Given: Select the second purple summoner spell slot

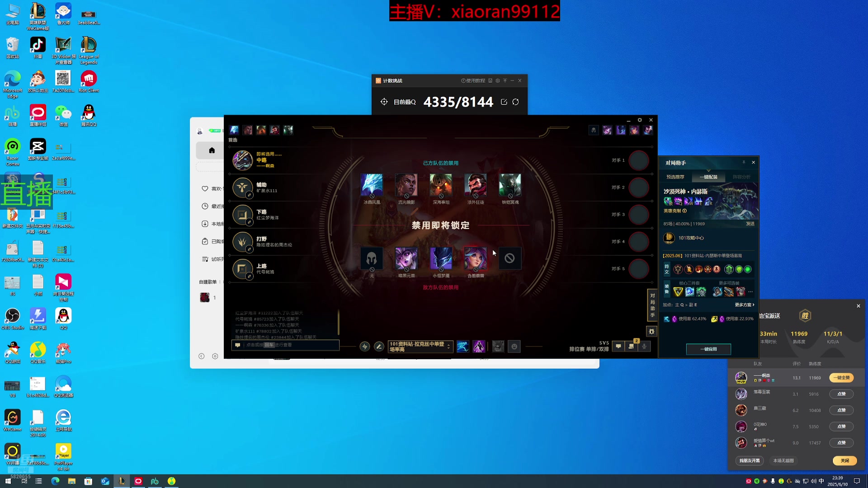Looking at the screenshot, I should point(479,347).
